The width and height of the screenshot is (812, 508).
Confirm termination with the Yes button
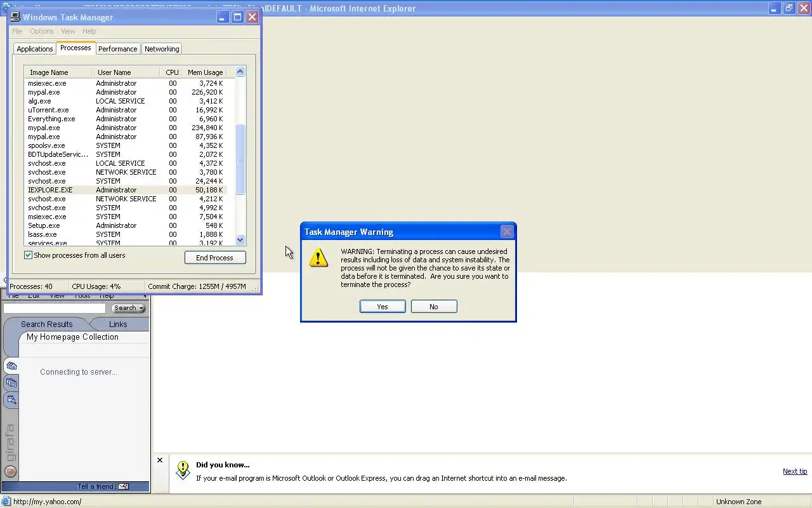coord(383,307)
